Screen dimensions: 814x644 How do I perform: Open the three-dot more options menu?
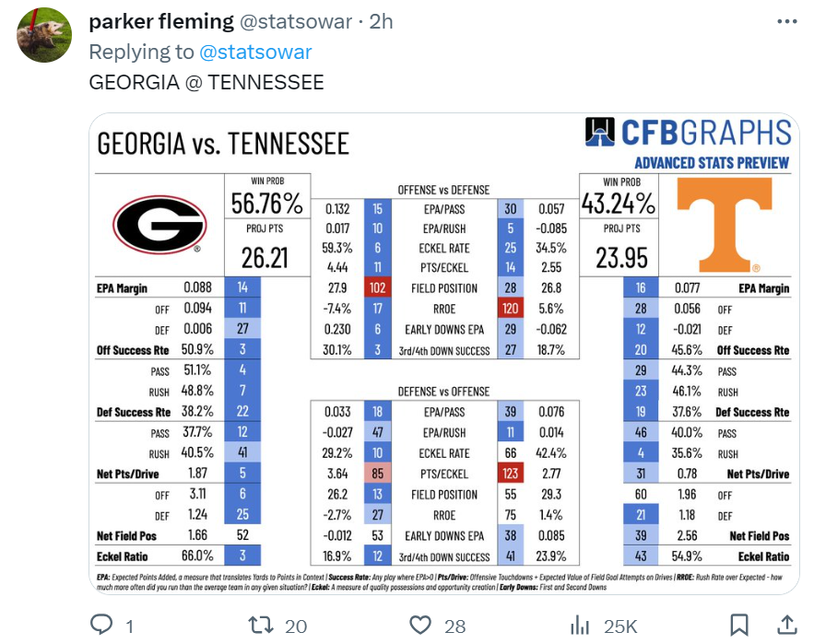787,21
